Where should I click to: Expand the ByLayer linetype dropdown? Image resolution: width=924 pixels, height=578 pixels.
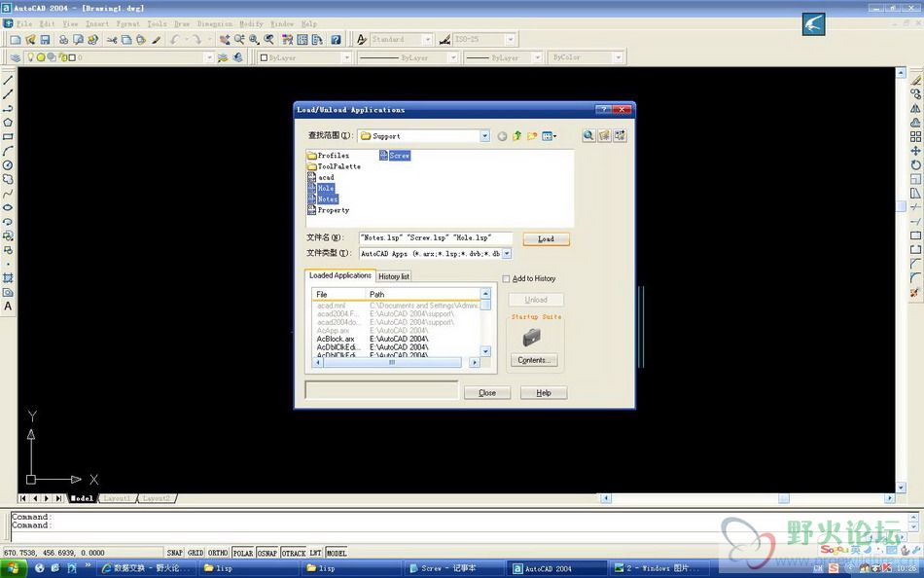(x=453, y=57)
